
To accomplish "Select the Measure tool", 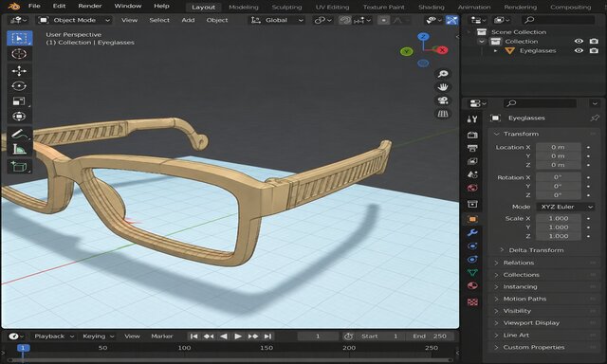I will (x=19, y=149).
